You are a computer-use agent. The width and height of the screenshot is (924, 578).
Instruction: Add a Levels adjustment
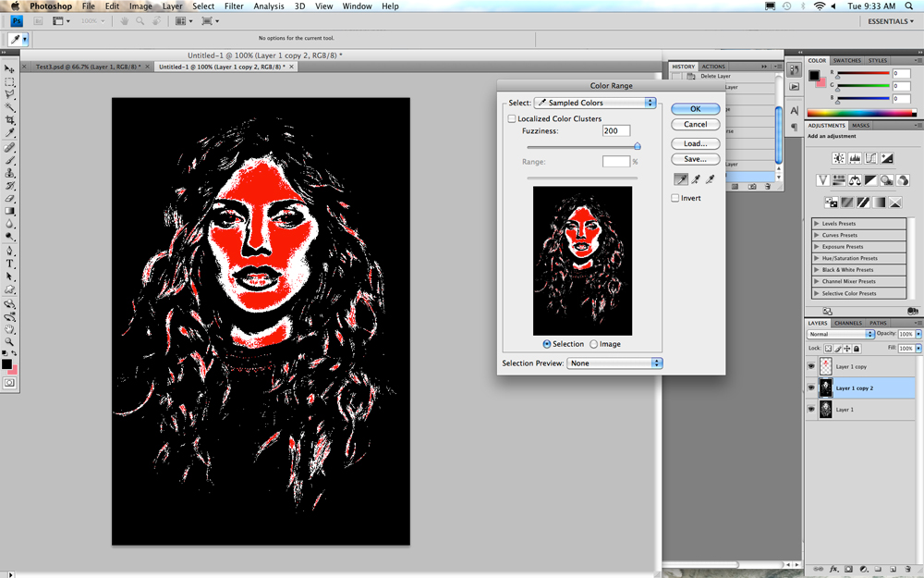(x=855, y=158)
